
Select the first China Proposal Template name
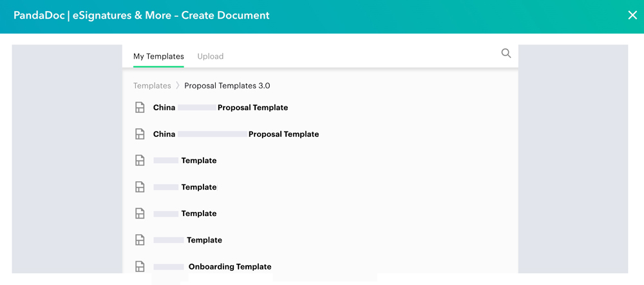(220, 108)
